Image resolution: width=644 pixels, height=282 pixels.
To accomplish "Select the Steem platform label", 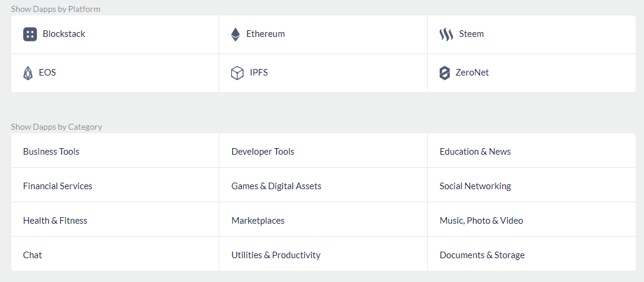I will click(471, 34).
